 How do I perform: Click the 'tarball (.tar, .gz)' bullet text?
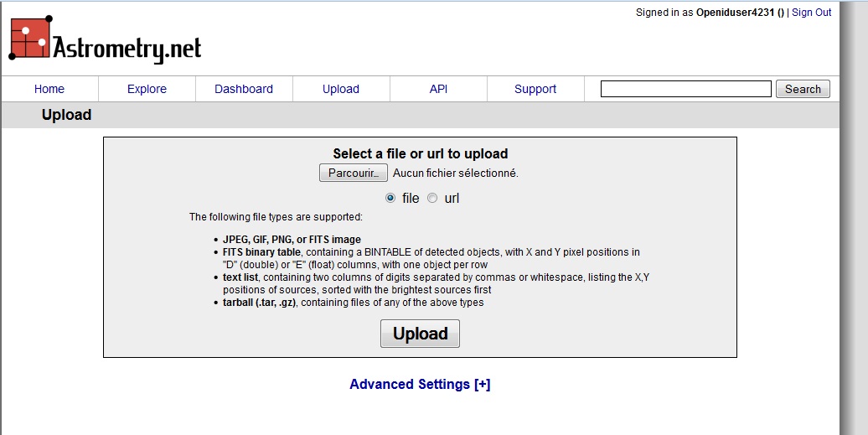click(259, 303)
